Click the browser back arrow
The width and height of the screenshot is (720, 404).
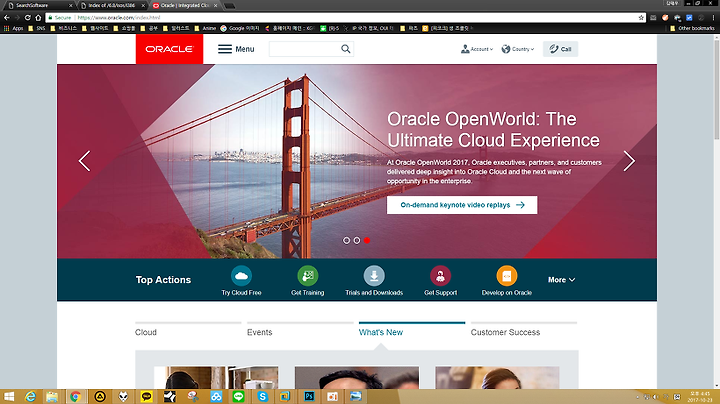click(x=6, y=17)
